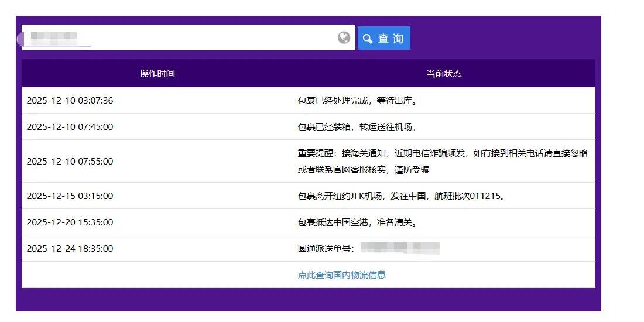Click status 包裹离开纽约JFK机场
Image resolution: width=644 pixels, height=322 pixels.
(401, 196)
